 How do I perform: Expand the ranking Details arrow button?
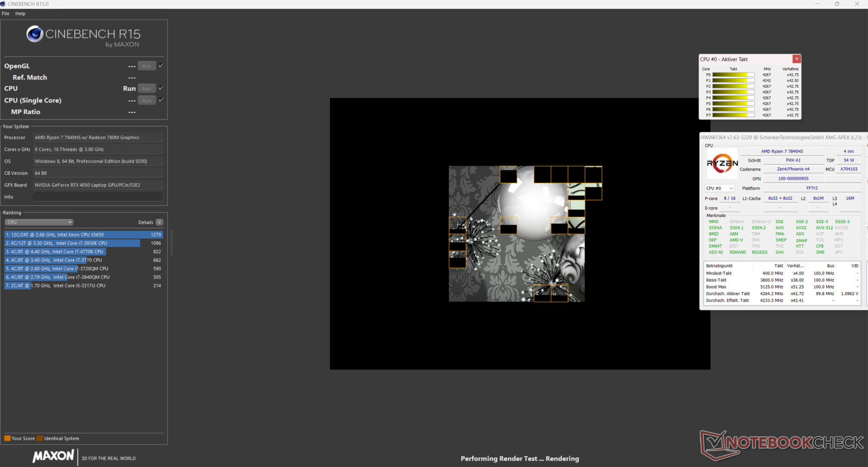point(160,222)
